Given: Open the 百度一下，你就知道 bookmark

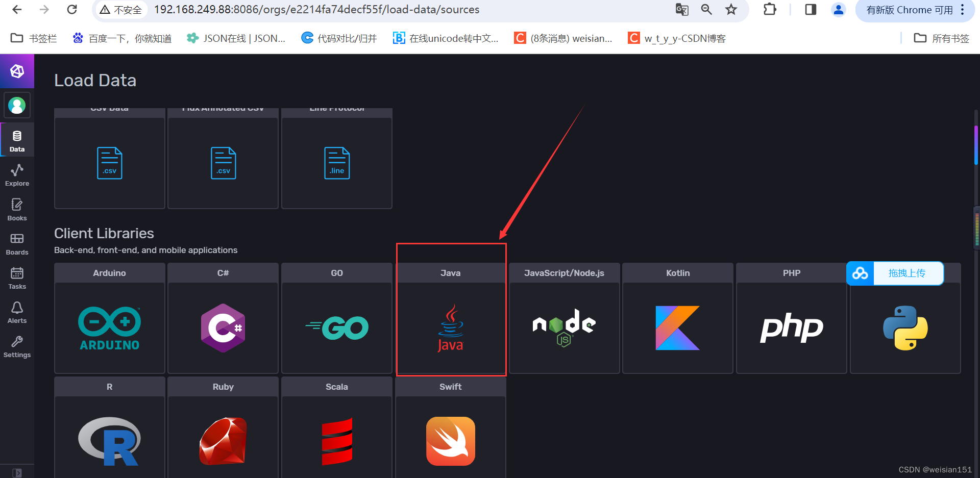Looking at the screenshot, I should [x=122, y=38].
